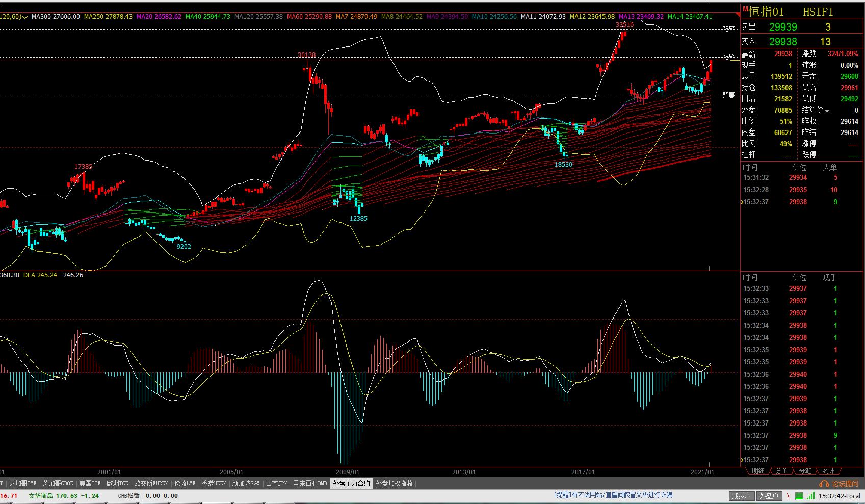This screenshot has width=865, height=504.
Task: Click the 涨跌 value 324/1.09%
Action: click(x=843, y=54)
